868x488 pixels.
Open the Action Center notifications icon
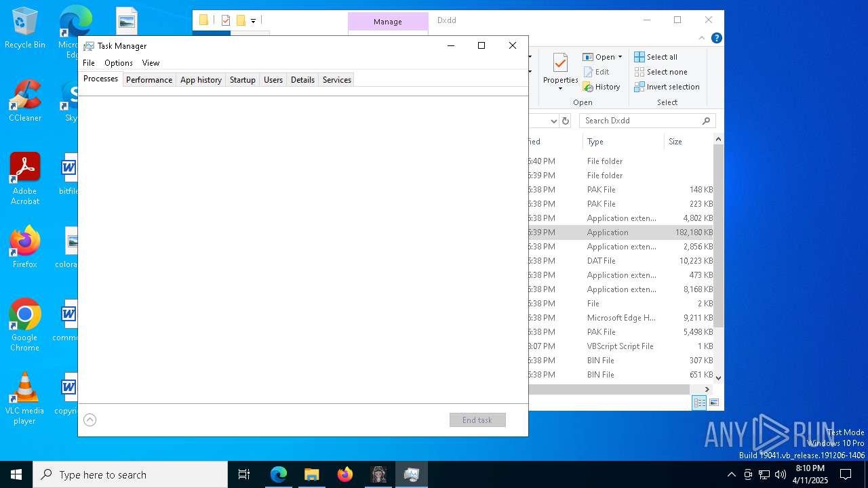pyautogui.click(x=846, y=474)
